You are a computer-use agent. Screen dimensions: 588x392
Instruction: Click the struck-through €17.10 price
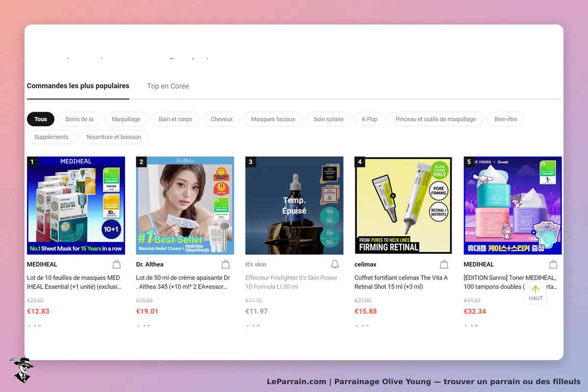point(254,300)
